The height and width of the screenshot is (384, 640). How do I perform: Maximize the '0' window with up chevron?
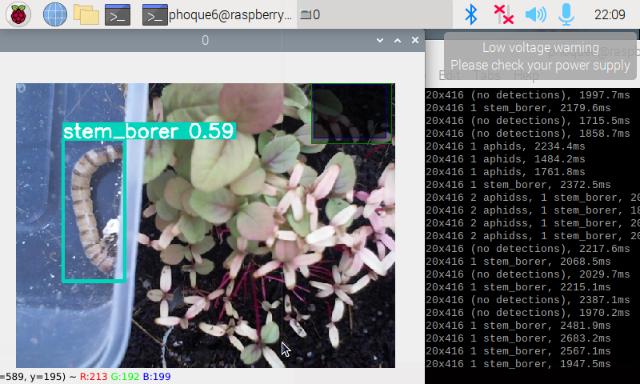(397, 40)
